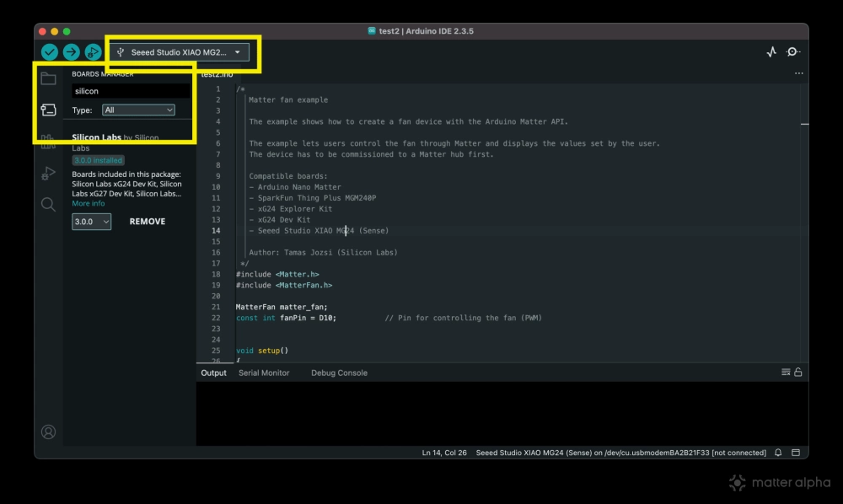The height and width of the screenshot is (504, 843).
Task: Switch to the Debug Console tab
Action: (x=339, y=373)
